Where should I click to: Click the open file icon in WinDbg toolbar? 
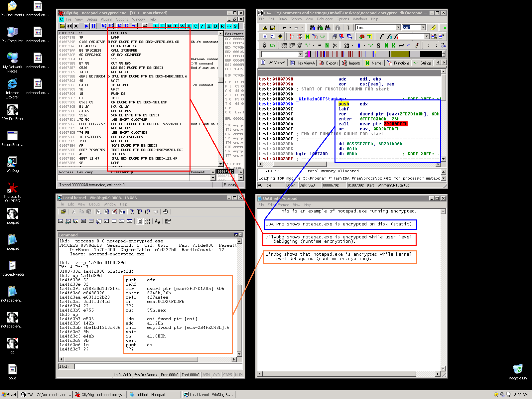coord(63,211)
